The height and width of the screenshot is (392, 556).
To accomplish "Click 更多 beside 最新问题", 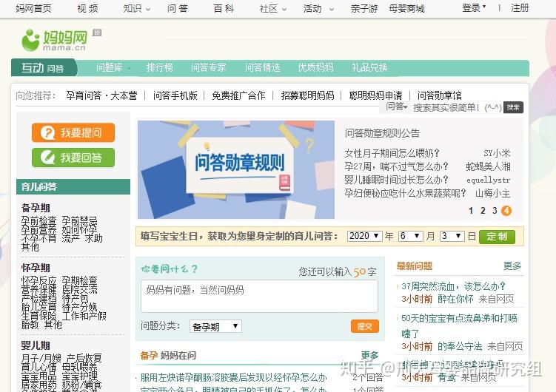I will point(512,266).
